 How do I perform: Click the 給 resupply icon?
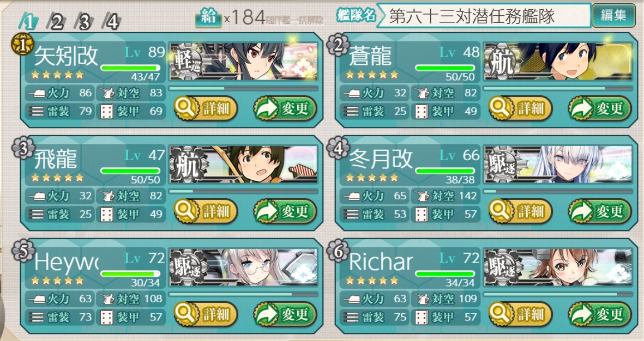coord(208,17)
